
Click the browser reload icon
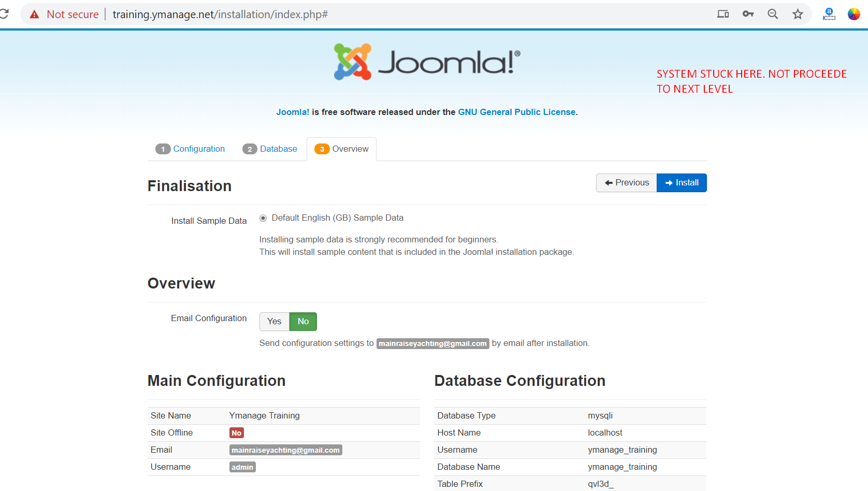point(4,14)
